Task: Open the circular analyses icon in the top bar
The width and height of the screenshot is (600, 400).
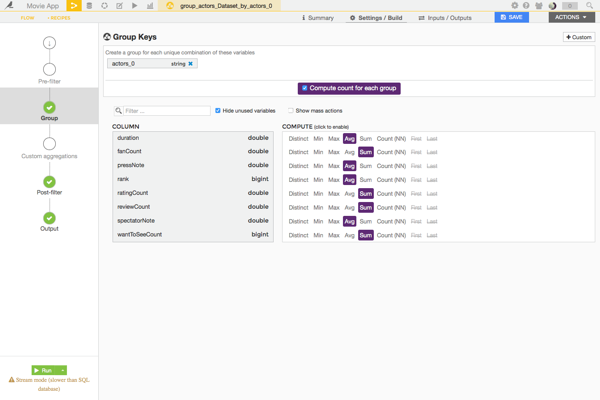Action: (x=104, y=6)
